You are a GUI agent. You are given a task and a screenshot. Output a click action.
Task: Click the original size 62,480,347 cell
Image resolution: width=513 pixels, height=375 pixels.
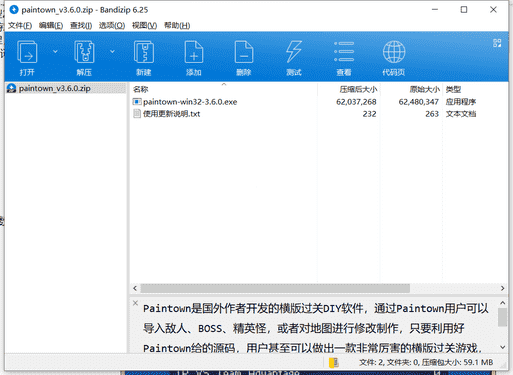[x=418, y=102]
